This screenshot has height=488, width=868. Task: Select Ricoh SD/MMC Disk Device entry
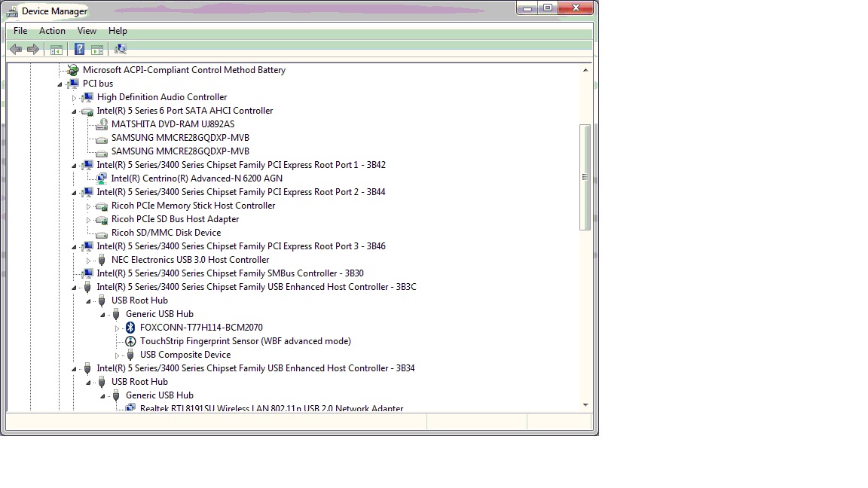point(166,233)
